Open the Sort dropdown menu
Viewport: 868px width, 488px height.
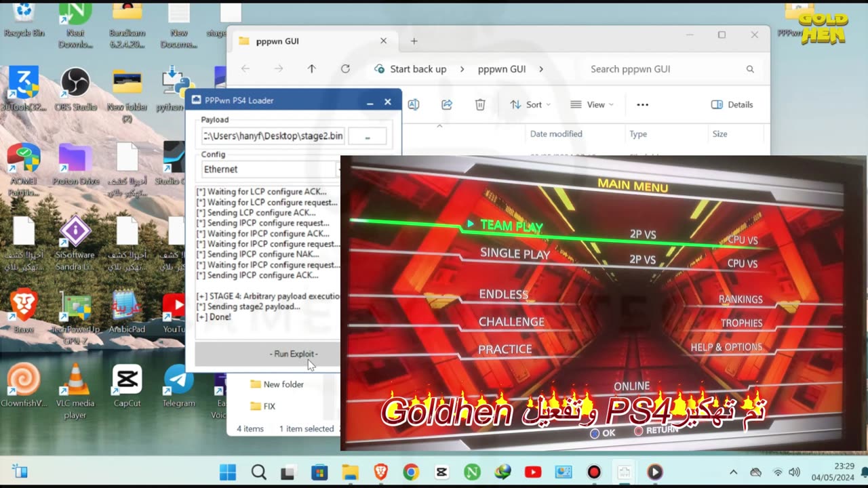click(530, 104)
